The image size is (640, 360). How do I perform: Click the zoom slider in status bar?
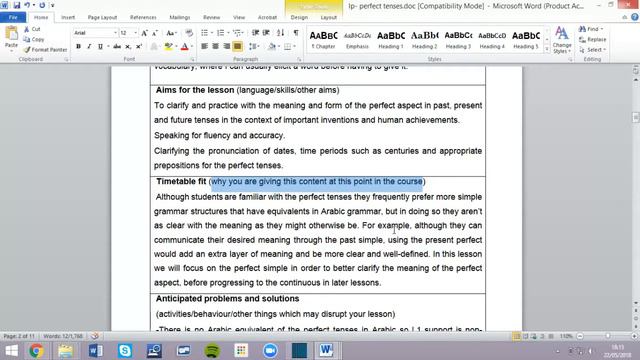607,336
